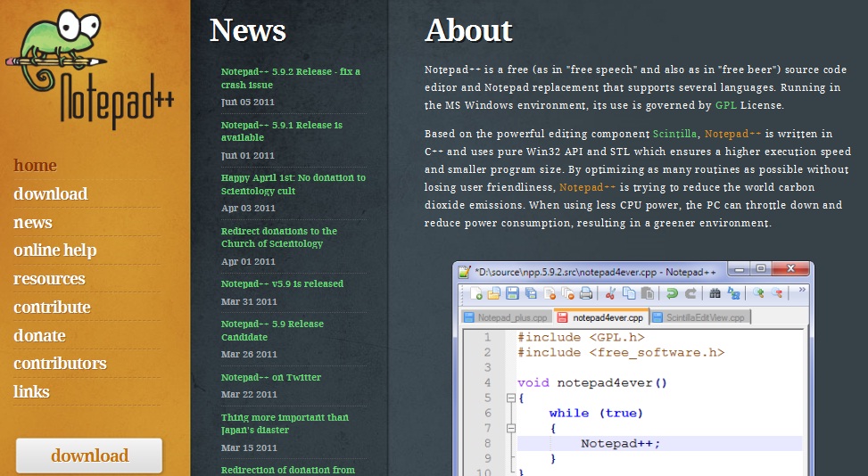Go to home in the sidebar menu
868x476 pixels.
point(36,165)
